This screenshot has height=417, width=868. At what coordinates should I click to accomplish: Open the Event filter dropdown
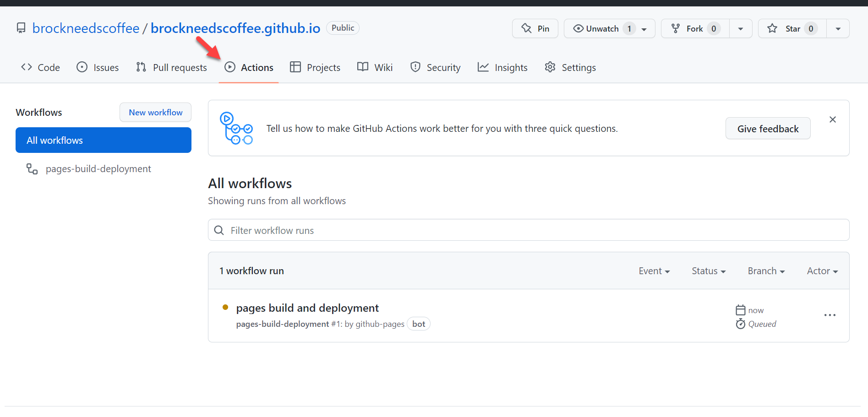tap(654, 271)
